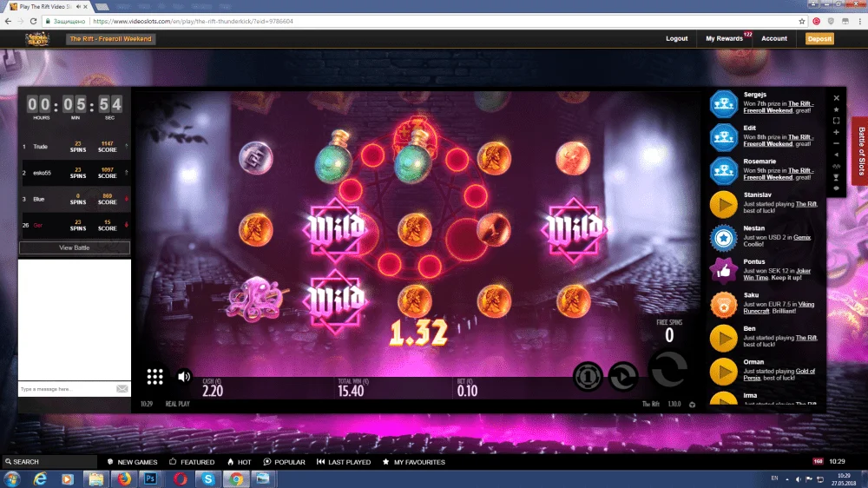Viewport: 868px width, 488px height.
Task: Open My Rewards
Action: pos(724,39)
